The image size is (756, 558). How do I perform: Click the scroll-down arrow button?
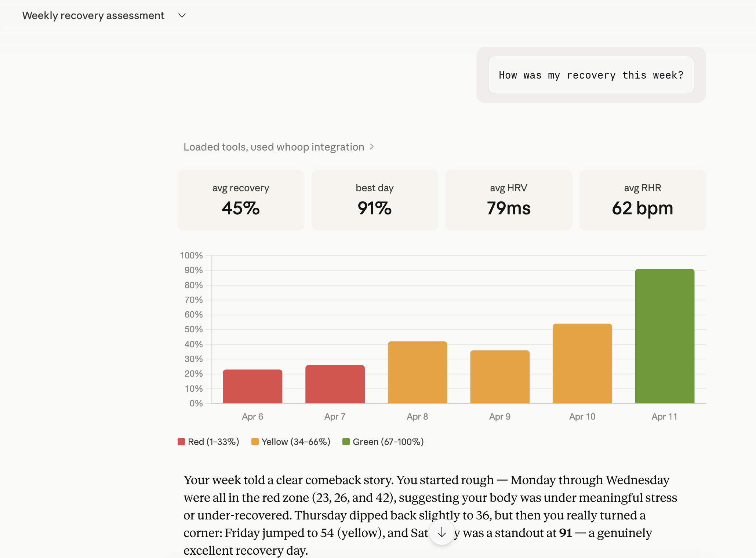pos(442,533)
